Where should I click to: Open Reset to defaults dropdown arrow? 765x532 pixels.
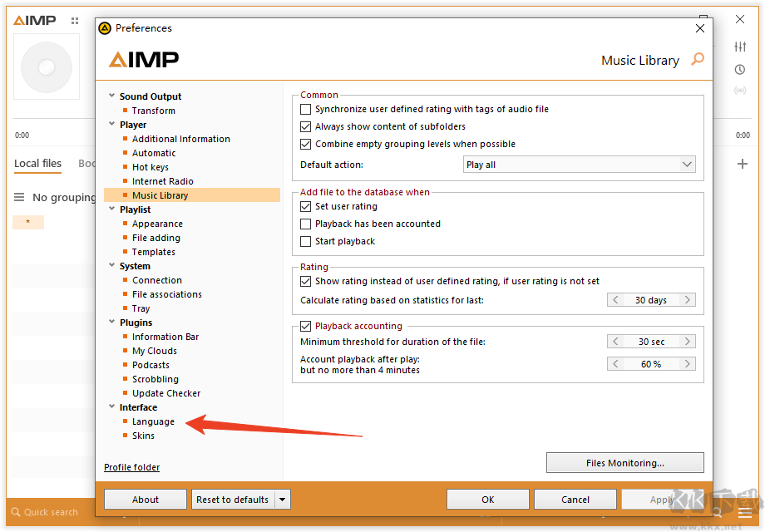[283, 500]
